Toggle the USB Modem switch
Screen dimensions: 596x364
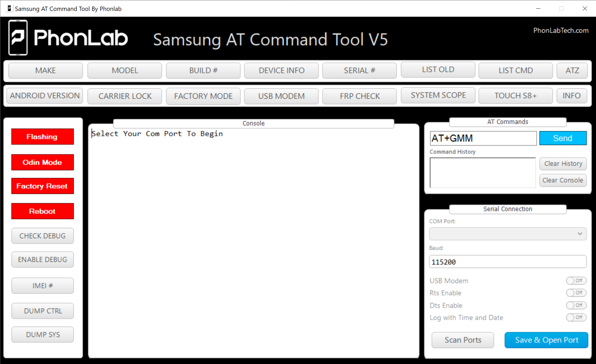click(x=576, y=281)
